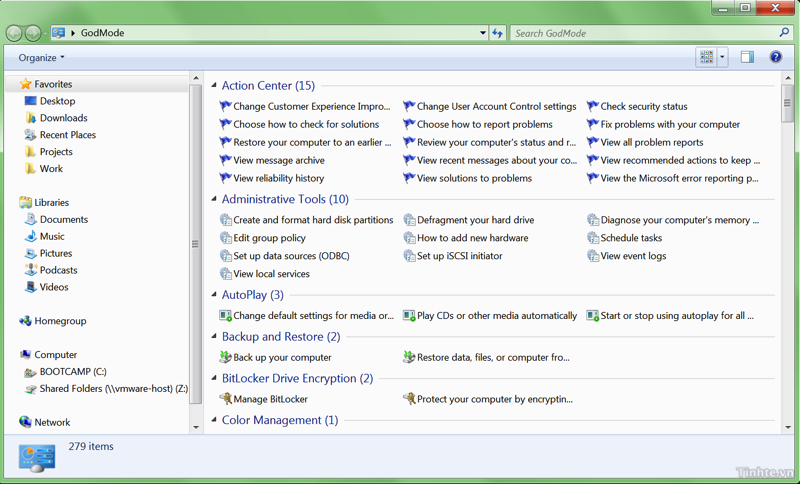Open the Organize menu
The height and width of the screenshot is (484, 800).
[x=41, y=58]
